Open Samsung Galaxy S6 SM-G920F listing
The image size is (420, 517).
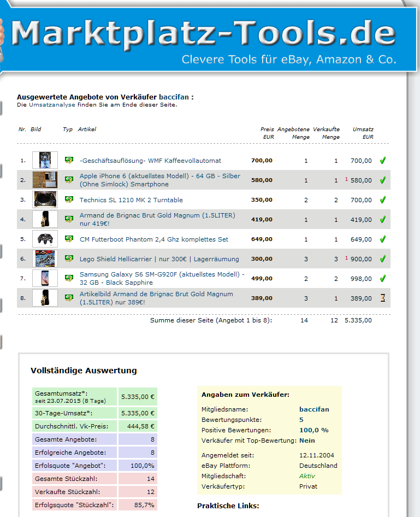point(162,278)
